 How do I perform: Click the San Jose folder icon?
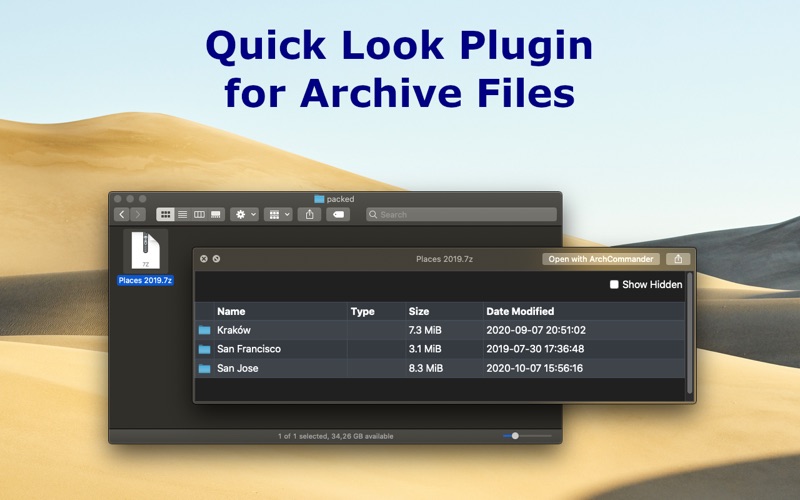205,368
